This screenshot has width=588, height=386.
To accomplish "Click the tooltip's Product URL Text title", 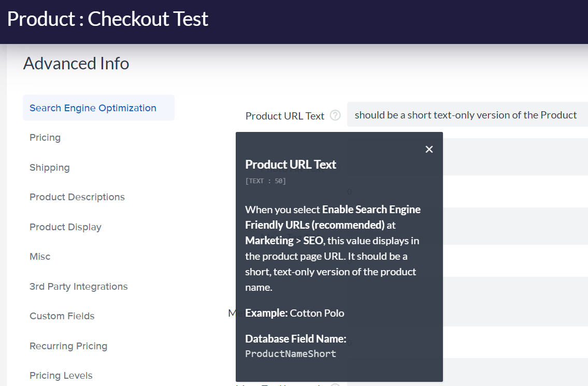I will (291, 165).
